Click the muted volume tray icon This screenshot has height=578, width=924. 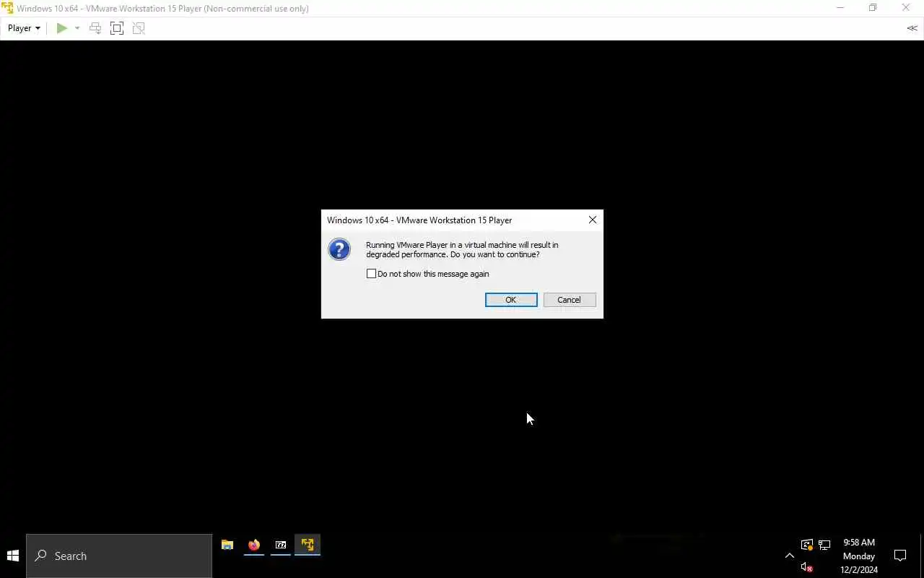tap(807, 567)
